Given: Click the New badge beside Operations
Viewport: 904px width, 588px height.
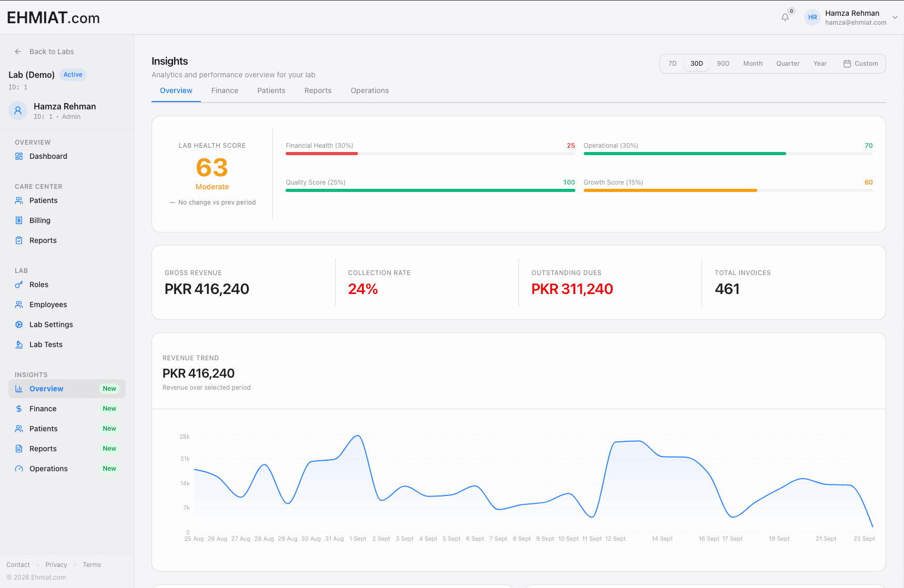Looking at the screenshot, I should coord(109,469).
